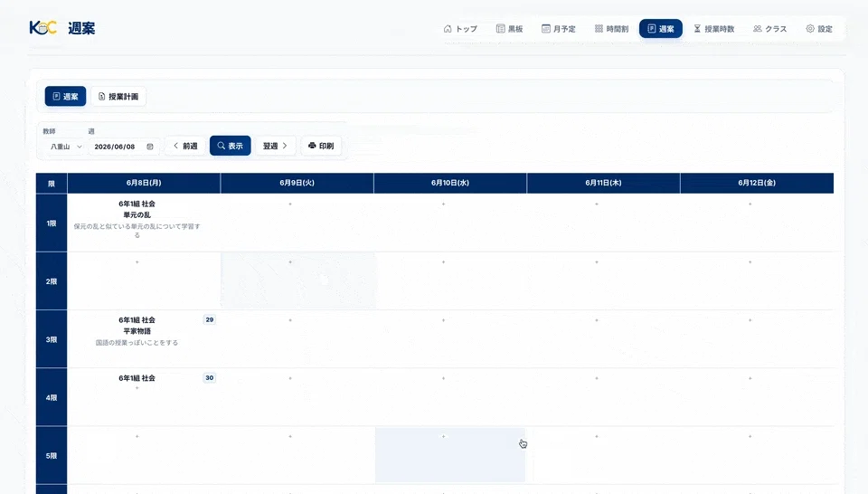
Task: Go to previous week with 前週
Action: [185, 146]
